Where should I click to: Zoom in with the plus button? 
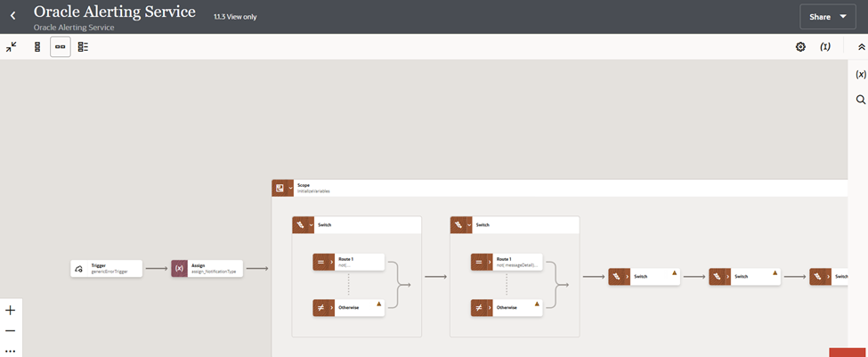(x=10, y=311)
